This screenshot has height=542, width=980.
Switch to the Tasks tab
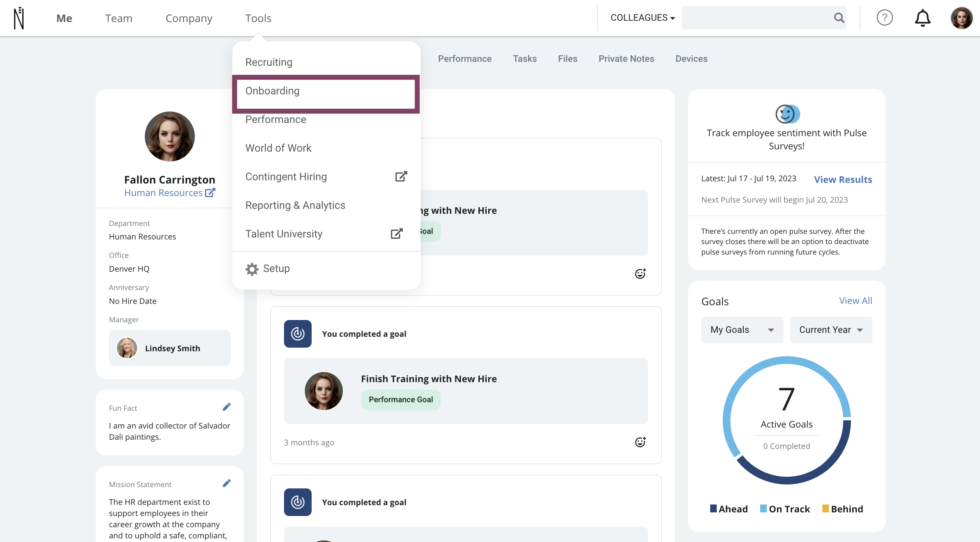[525, 59]
